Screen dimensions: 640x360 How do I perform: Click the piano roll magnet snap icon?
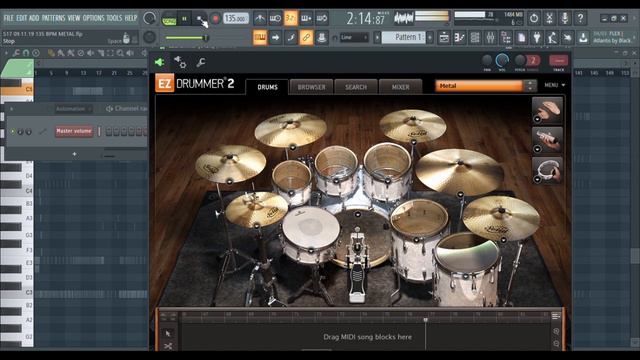pos(26,53)
